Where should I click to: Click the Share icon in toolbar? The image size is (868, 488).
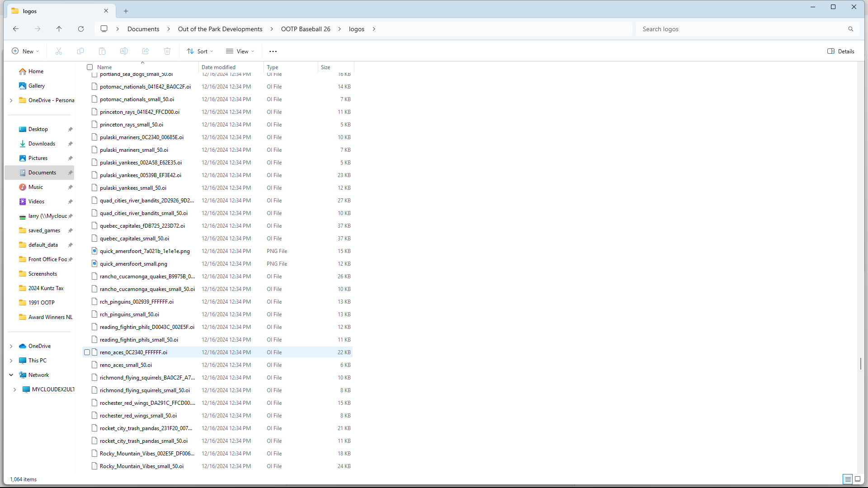click(x=146, y=52)
